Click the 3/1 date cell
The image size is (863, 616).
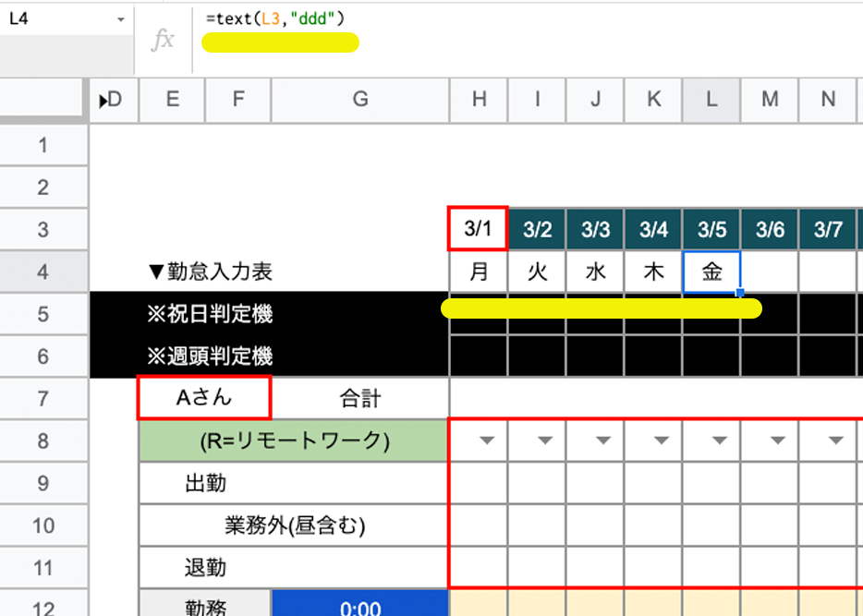pos(478,229)
